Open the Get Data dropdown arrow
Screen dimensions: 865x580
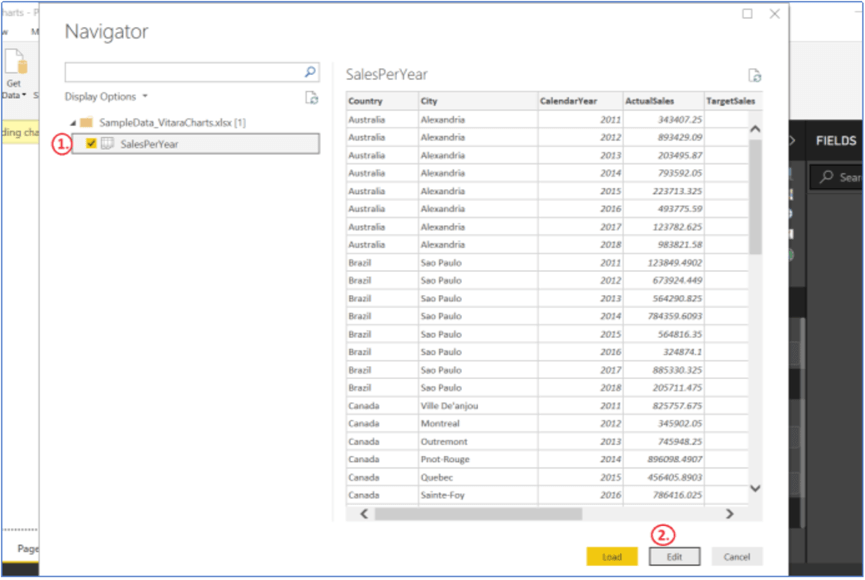coord(25,95)
